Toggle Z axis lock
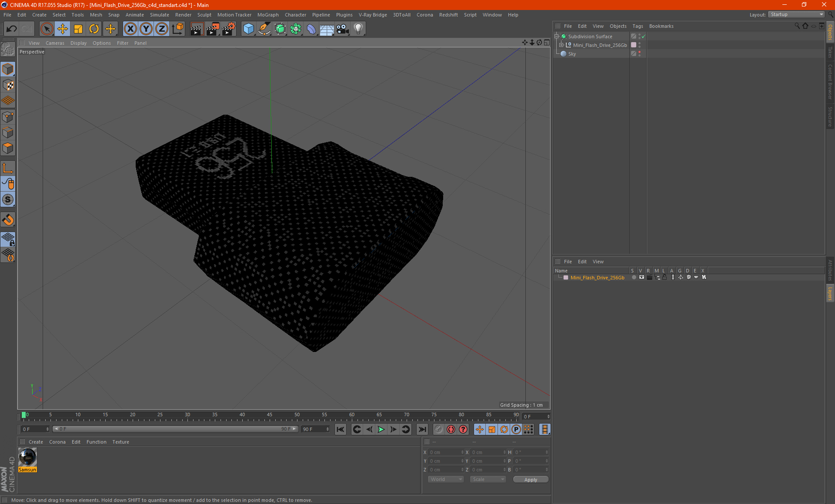The width and height of the screenshot is (835, 504). coord(162,29)
